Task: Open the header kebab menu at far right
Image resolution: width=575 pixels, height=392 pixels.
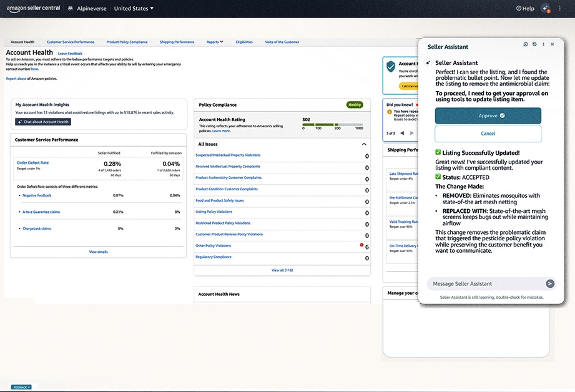Action: coord(561,9)
